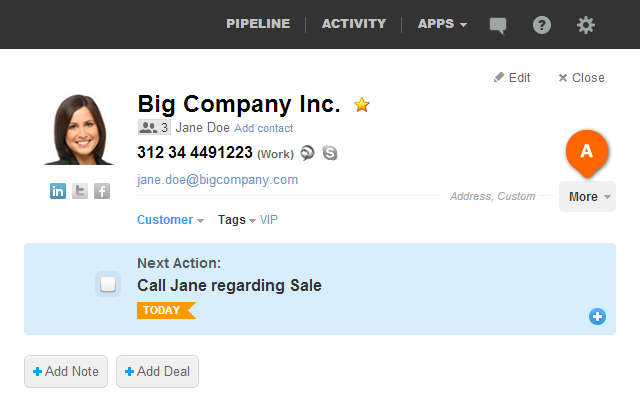Add a new action with blue plus
This screenshot has height=399, width=640.
point(597,316)
